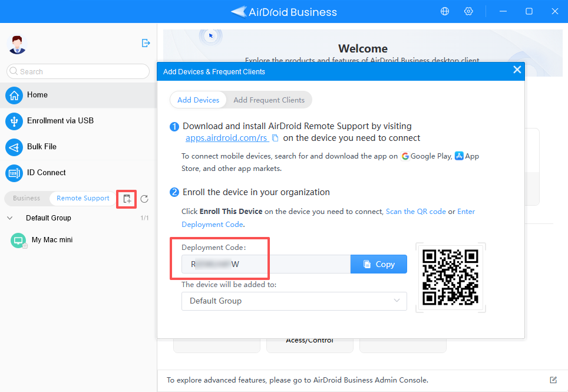Select the Business tab
This screenshot has height=392, width=568.
point(27,198)
